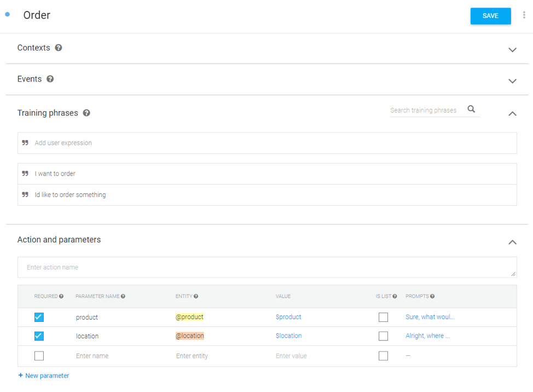This screenshot has height=392, width=533.
Task: Click the Events section heading
Action: click(30, 79)
